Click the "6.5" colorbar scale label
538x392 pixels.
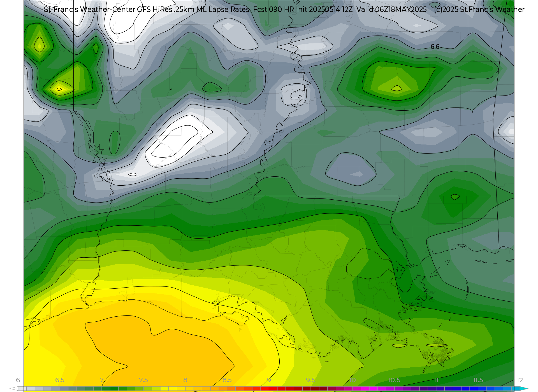[x=60, y=380]
